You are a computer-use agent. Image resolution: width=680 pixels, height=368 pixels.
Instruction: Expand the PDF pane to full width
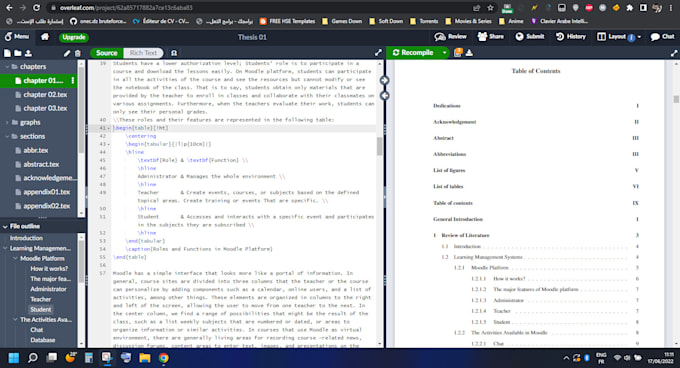click(x=673, y=53)
